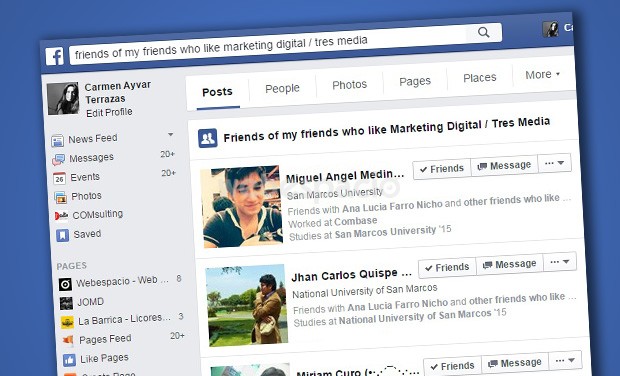This screenshot has width=620, height=376.
Task: Open the Photos sidebar icon
Action: [60, 197]
